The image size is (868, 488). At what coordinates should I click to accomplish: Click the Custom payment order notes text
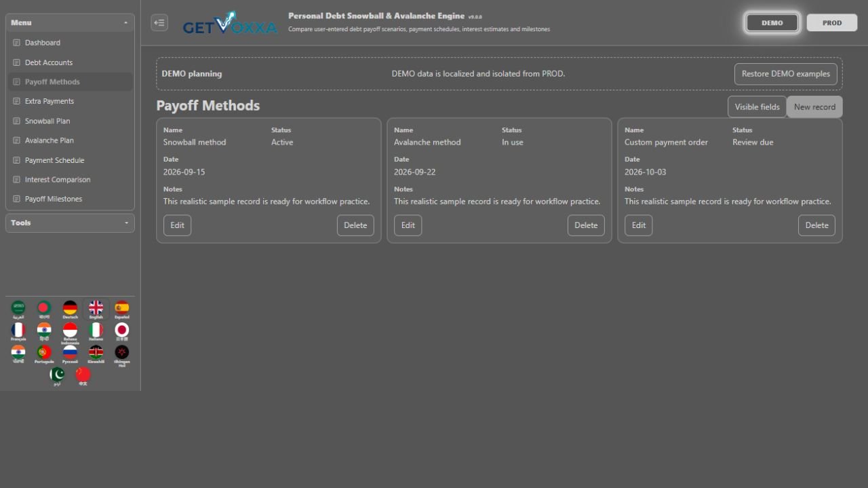click(x=728, y=202)
